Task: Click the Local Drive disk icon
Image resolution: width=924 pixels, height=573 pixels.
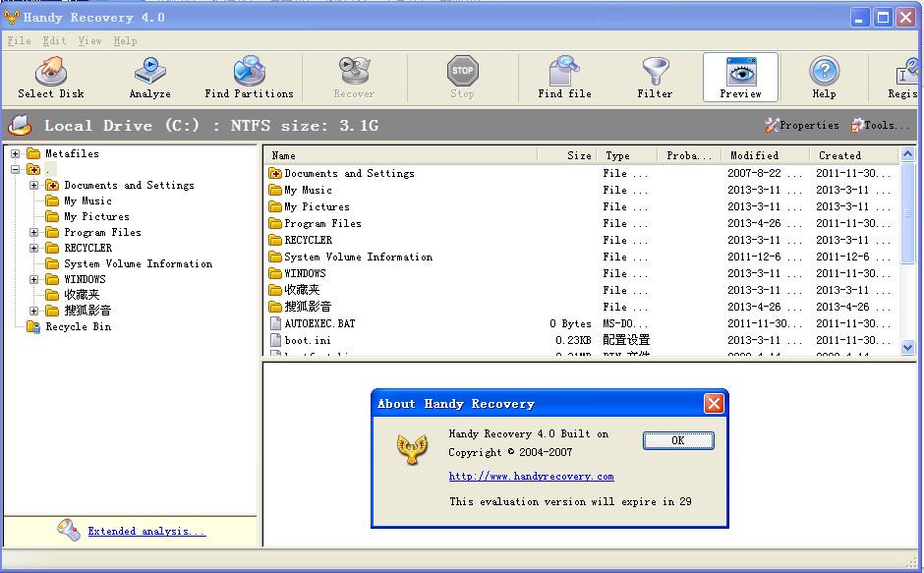Action: (20, 125)
